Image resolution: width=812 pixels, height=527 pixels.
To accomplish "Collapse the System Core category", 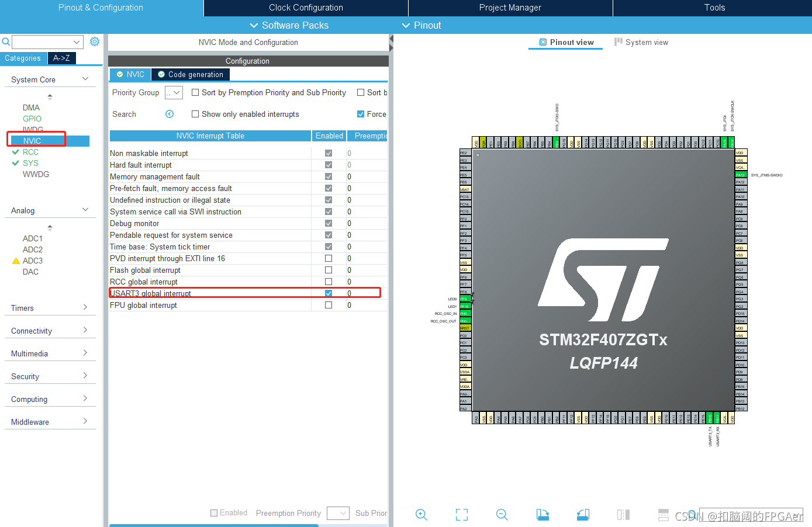I will pyautogui.click(x=85, y=79).
